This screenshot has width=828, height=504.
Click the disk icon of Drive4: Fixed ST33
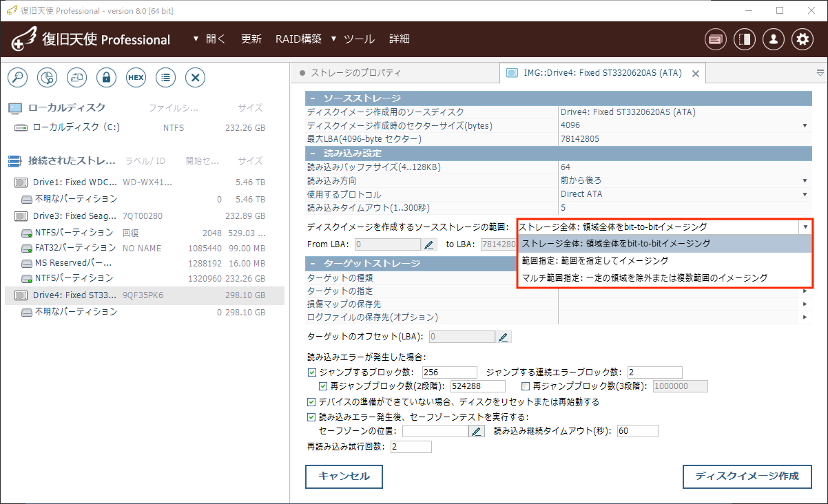(x=21, y=295)
